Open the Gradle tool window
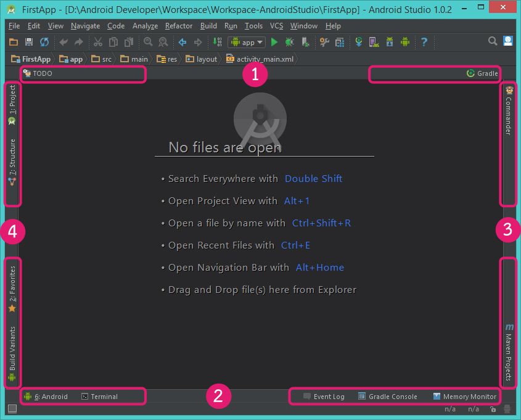 click(x=482, y=73)
